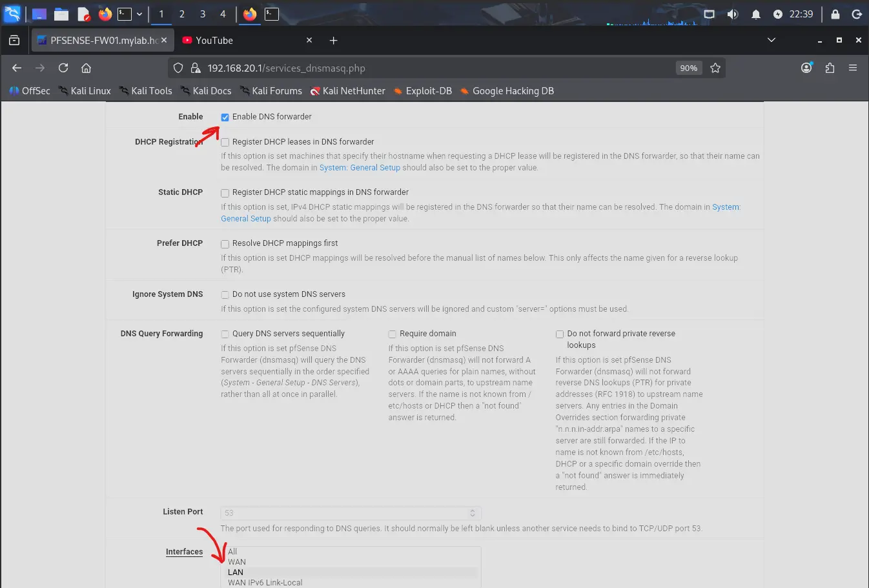The height and width of the screenshot is (588, 869).
Task: Open the extensions puzzle icon
Action: coord(830,68)
